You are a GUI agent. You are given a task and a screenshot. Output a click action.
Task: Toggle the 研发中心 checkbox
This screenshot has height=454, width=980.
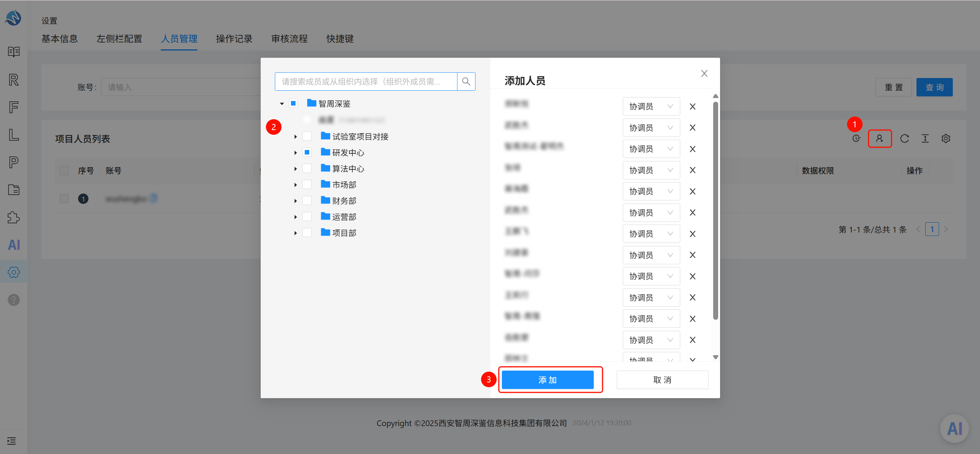[307, 152]
